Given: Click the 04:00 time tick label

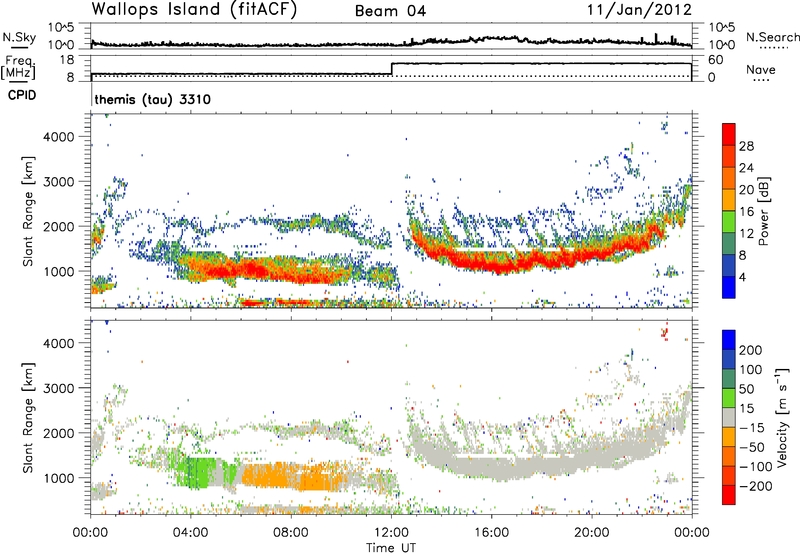Looking at the screenshot, I should (191, 533).
